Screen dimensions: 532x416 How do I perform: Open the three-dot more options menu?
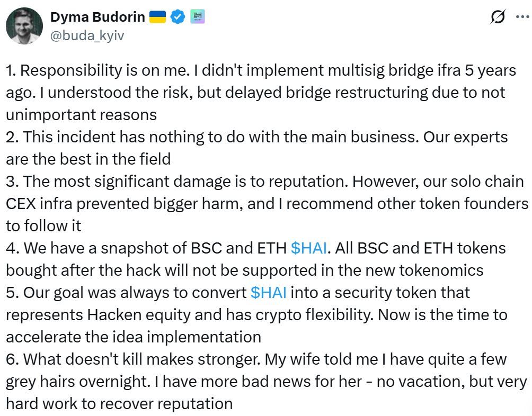pyautogui.click(x=523, y=16)
